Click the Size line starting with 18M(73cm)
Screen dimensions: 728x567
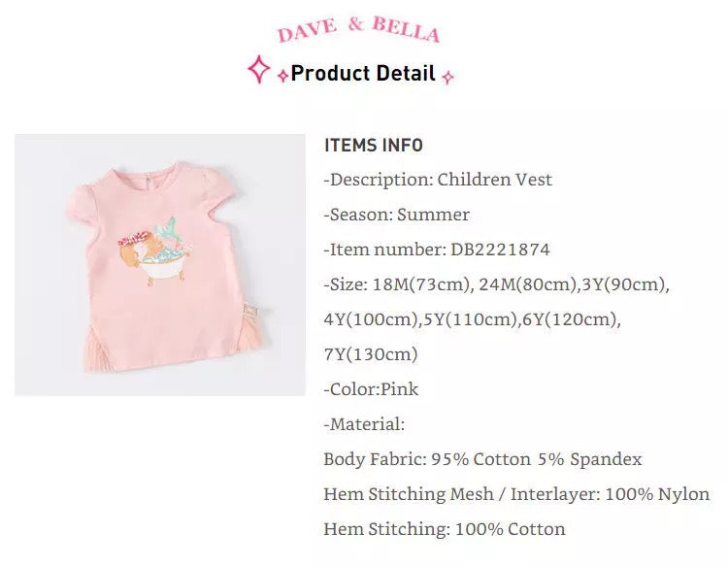pos(497,284)
